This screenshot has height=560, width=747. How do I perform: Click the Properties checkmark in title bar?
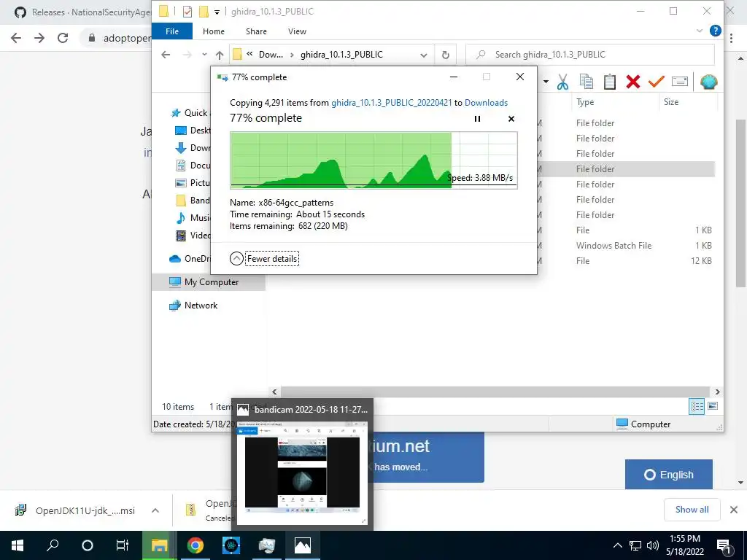pos(187,12)
